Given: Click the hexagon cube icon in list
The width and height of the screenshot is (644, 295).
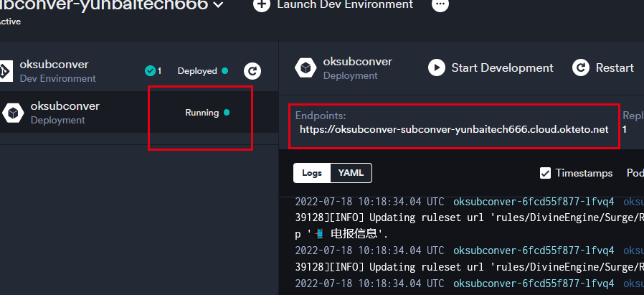Looking at the screenshot, I should click(13, 113).
